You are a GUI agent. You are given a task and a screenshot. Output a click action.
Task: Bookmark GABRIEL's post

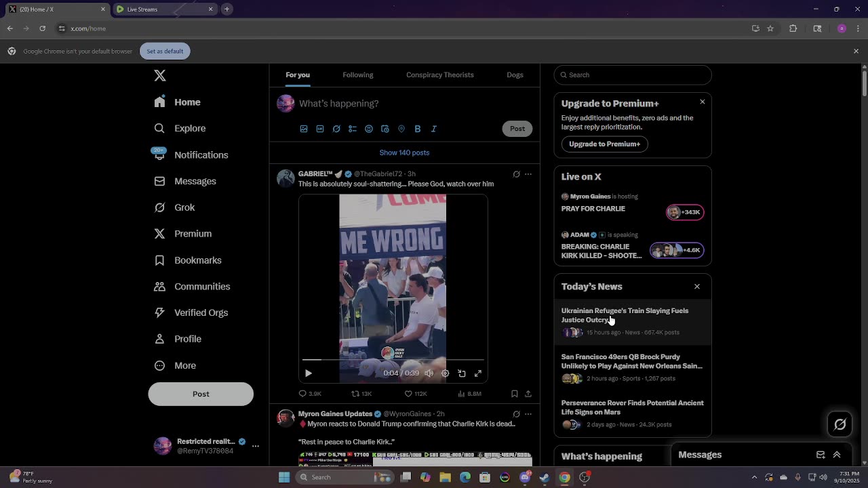(515, 394)
